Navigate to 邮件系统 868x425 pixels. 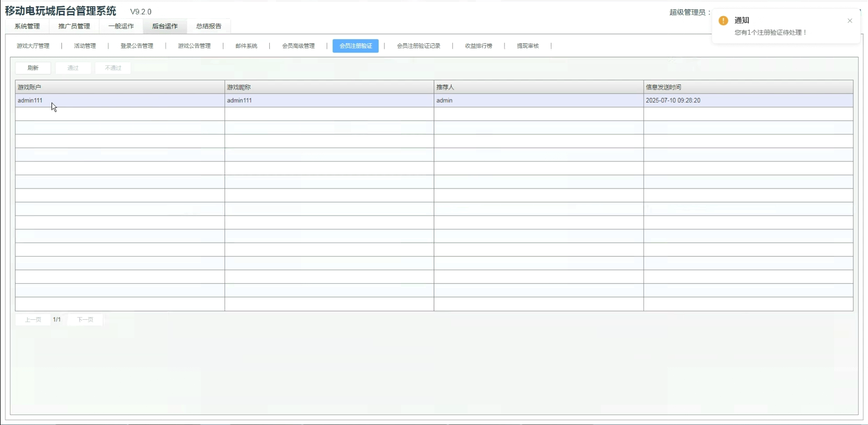pos(246,46)
